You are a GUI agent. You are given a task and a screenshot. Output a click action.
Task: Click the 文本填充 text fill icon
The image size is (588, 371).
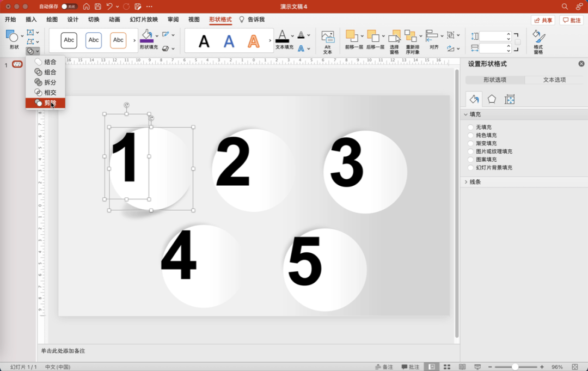click(283, 36)
